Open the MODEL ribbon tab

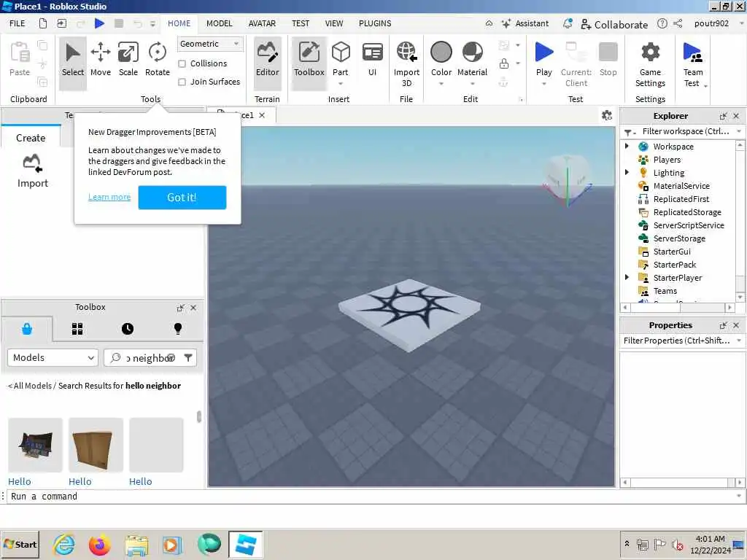(x=219, y=23)
